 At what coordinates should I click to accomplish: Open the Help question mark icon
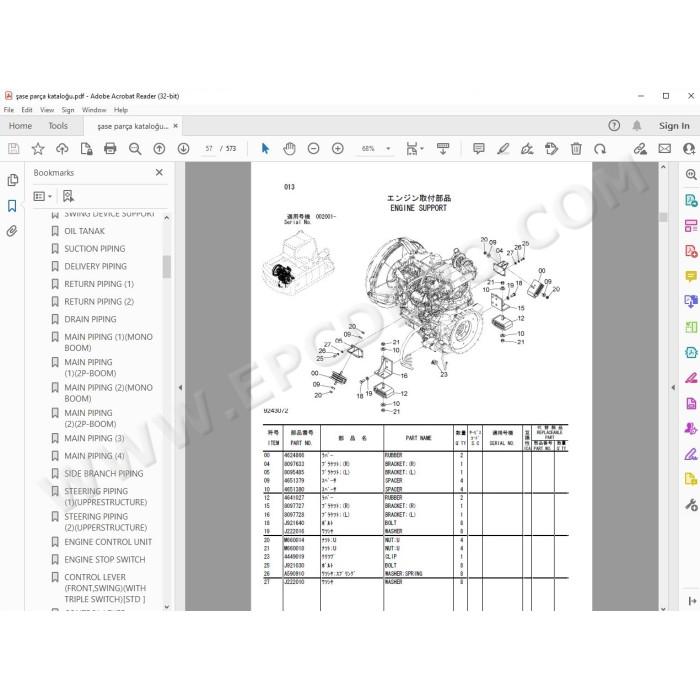tap(614, 126)
